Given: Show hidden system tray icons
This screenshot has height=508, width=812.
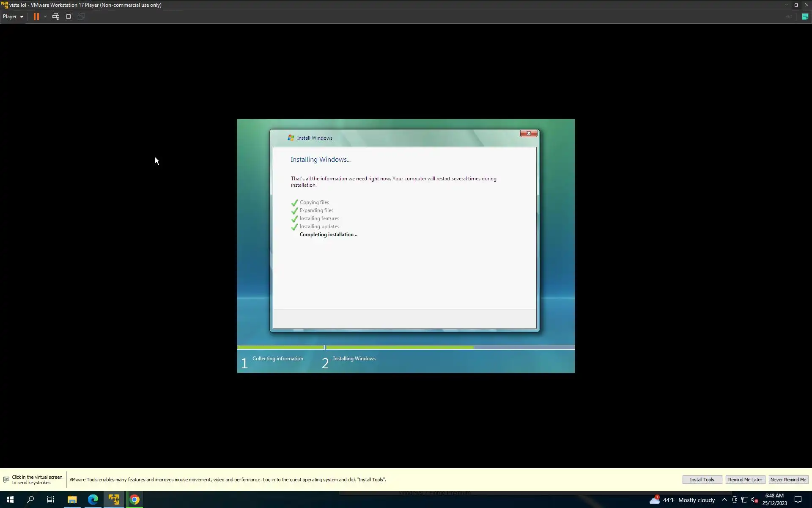Looking at the screenshot, I should pyautogui.click(x=724, y=500).
